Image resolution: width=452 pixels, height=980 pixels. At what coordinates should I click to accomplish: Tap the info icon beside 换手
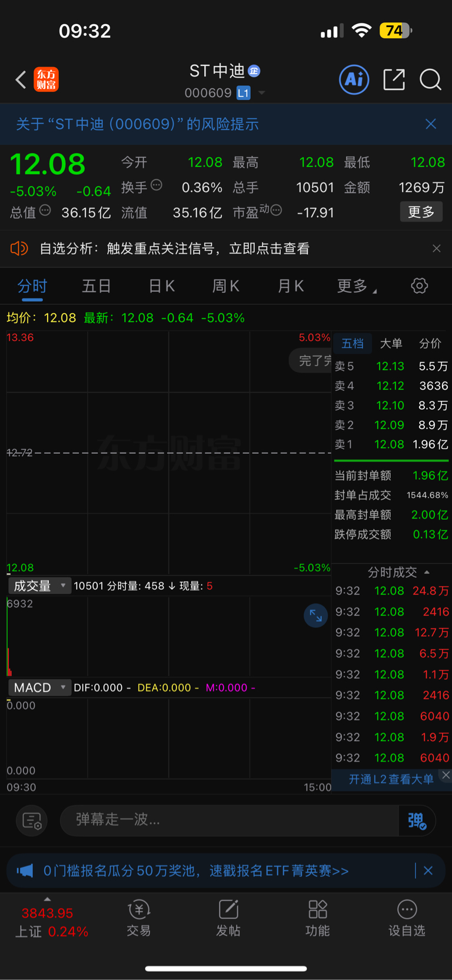(x=157, y=185)
